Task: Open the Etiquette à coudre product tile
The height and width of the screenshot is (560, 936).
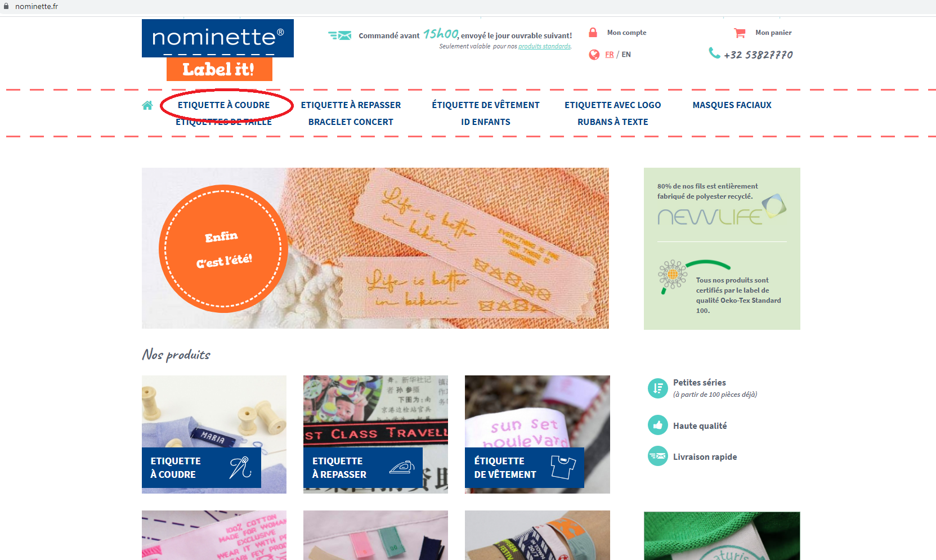Action: point(214,434)
